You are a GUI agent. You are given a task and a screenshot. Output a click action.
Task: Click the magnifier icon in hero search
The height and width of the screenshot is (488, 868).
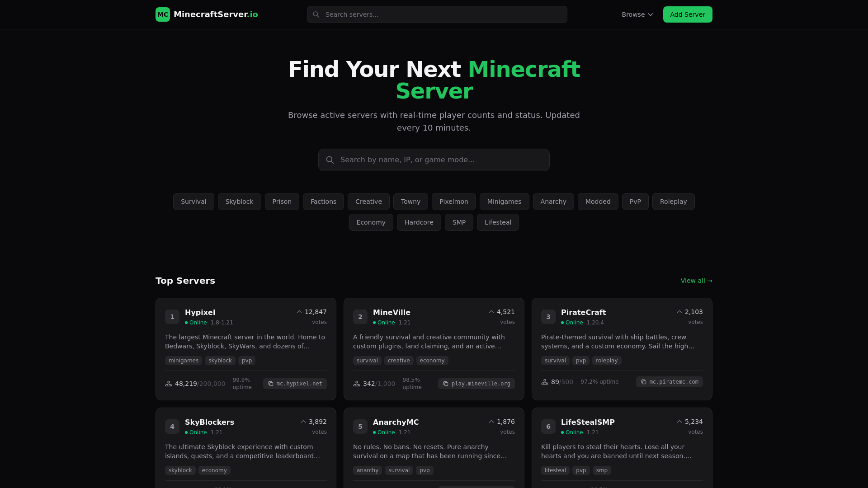(x=330, y=160)
